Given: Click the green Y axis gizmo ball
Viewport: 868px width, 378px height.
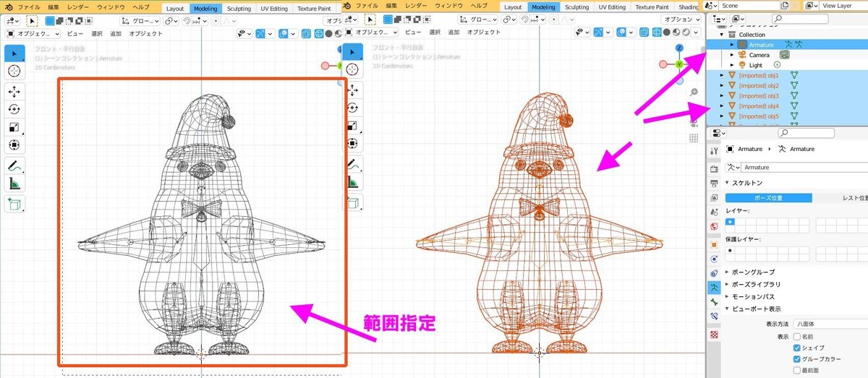Looking at the screenshot, I should pos(678,64).
